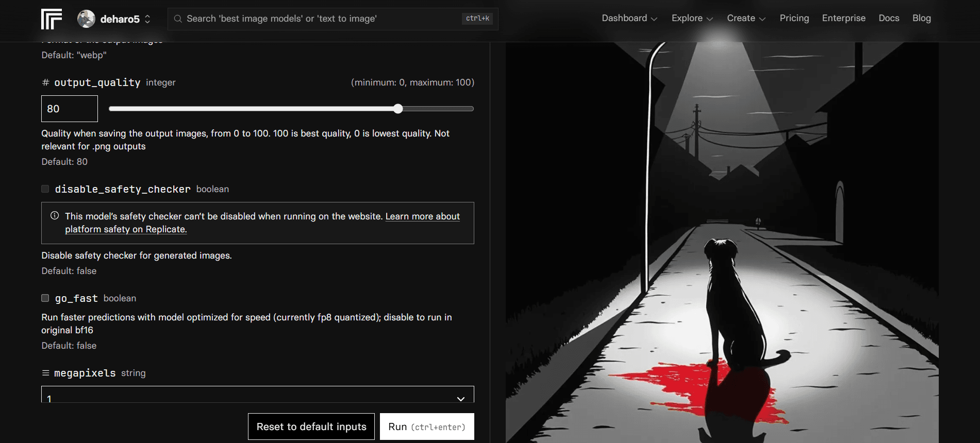The width and height of the screenshot is (980, 443).
Task: Click the output_quality slider handle
Action: click(x=398, y=109)
